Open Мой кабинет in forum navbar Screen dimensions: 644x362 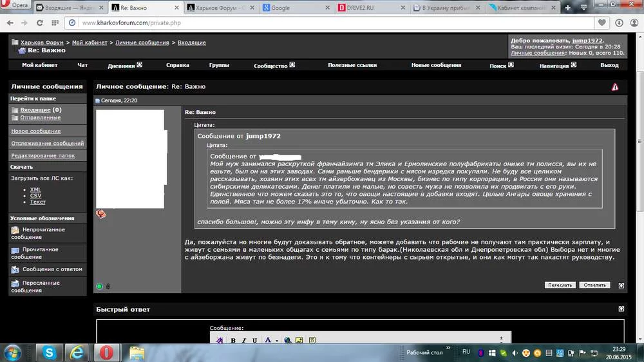pos(40,65)
